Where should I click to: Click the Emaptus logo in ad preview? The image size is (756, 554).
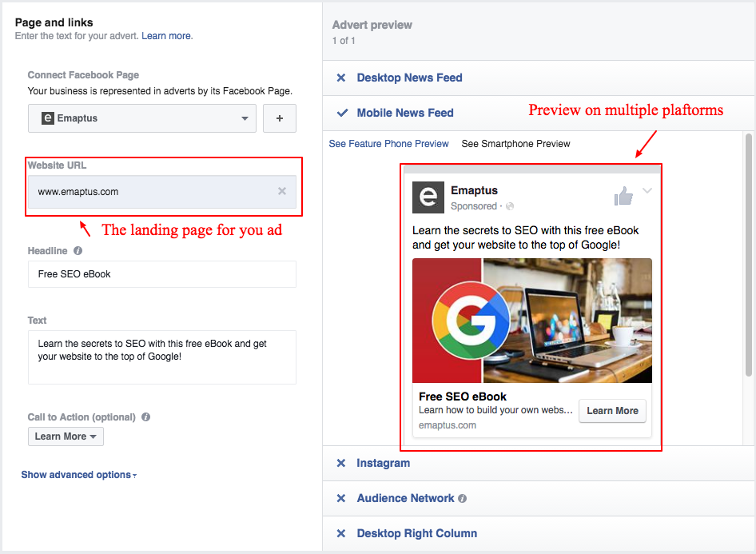click(428, 197)
